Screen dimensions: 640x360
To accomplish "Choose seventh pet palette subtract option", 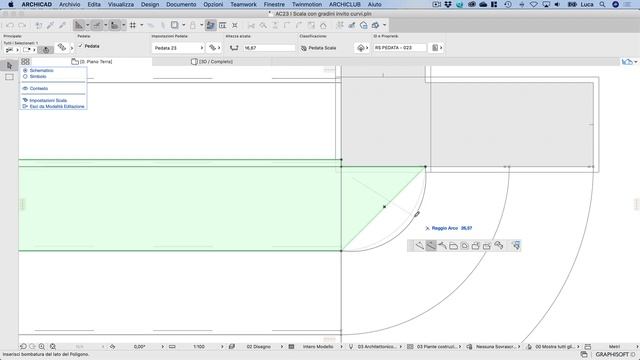I will point(487,246).
